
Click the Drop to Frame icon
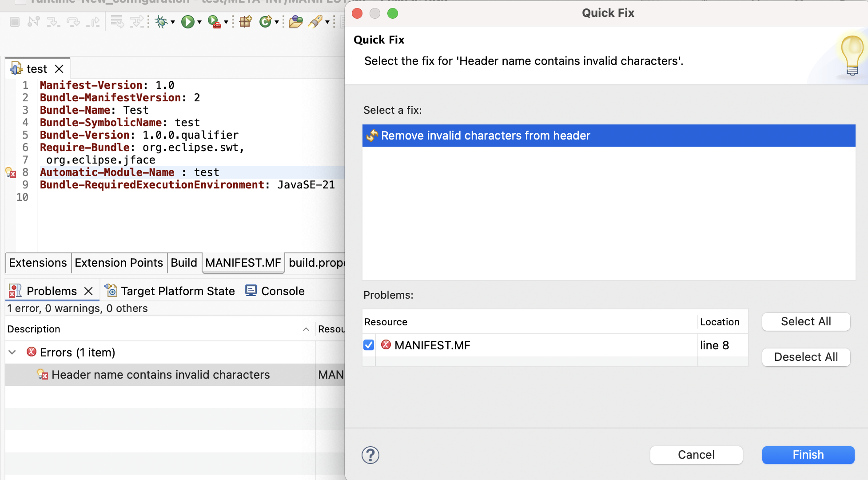point(117,21)
